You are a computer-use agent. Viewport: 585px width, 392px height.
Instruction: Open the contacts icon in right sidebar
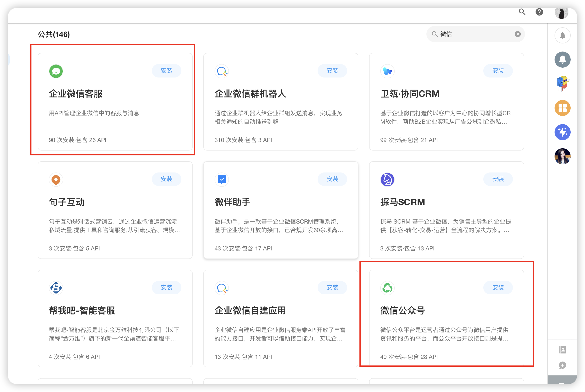pos(562,349)
